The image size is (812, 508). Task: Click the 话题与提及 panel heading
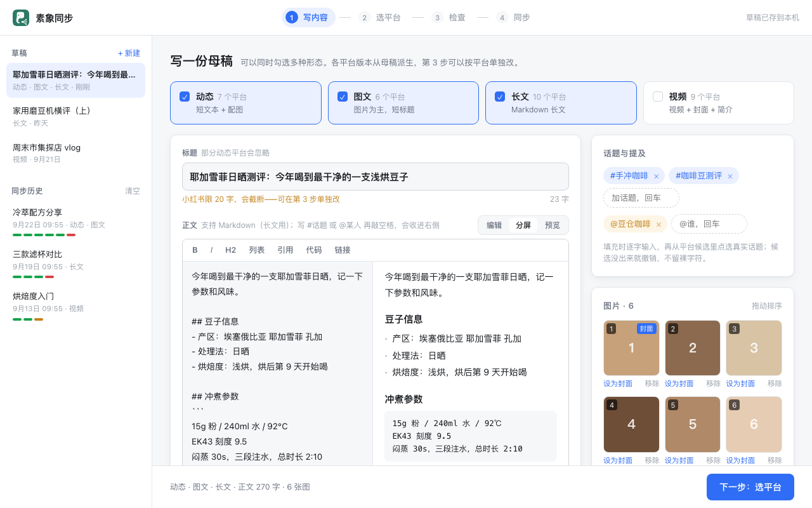[x=624, y=154]
